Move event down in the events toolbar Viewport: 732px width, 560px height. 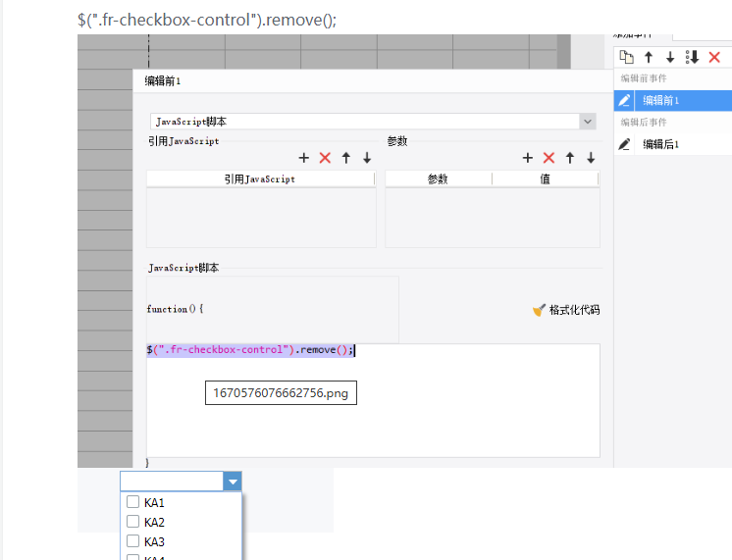pos(670,58)
